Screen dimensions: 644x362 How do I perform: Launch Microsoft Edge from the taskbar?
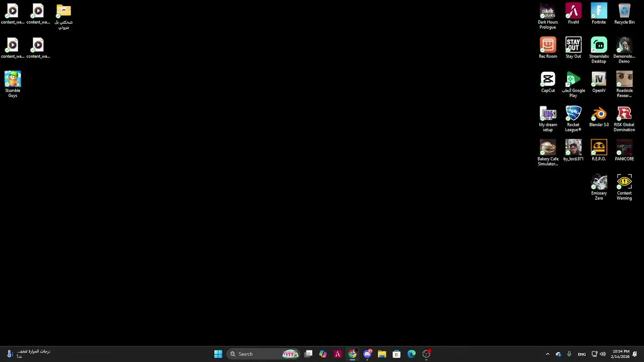coord(412,354)
